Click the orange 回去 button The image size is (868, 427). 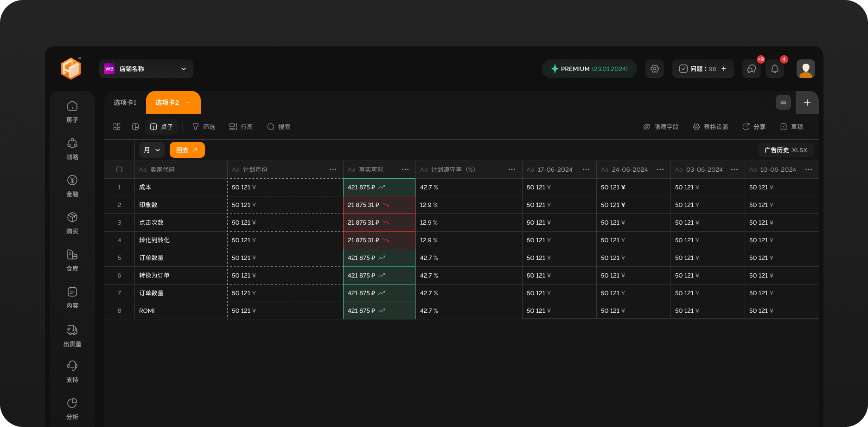[x=187, y=150]
